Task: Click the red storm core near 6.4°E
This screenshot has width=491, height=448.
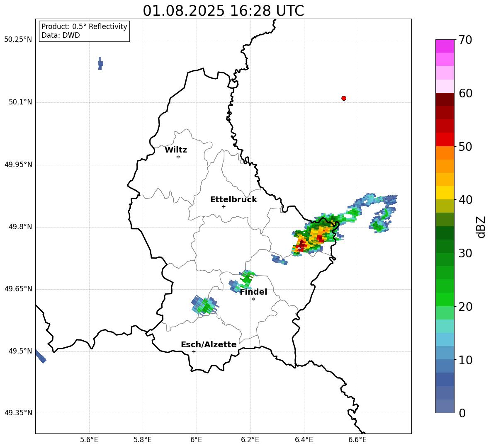Action: click(301, 246)
